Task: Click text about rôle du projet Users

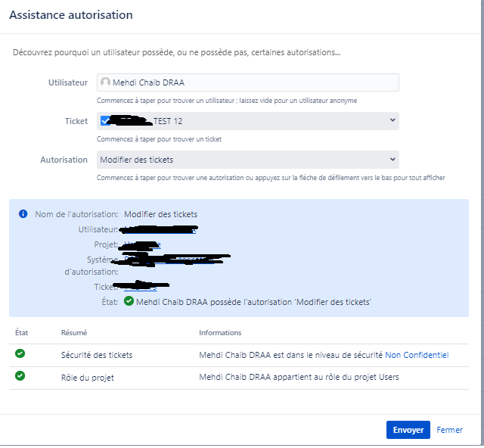Action: 299,377
